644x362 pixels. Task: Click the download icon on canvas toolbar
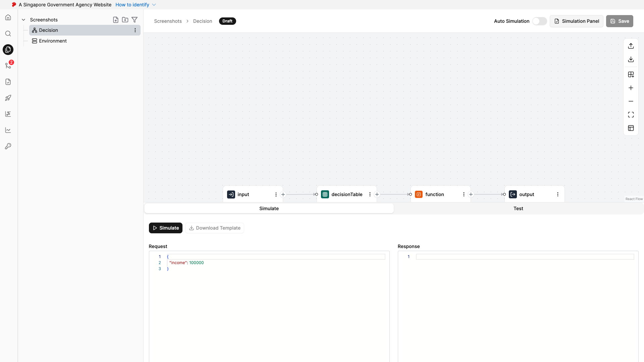(x=631, y=59)
